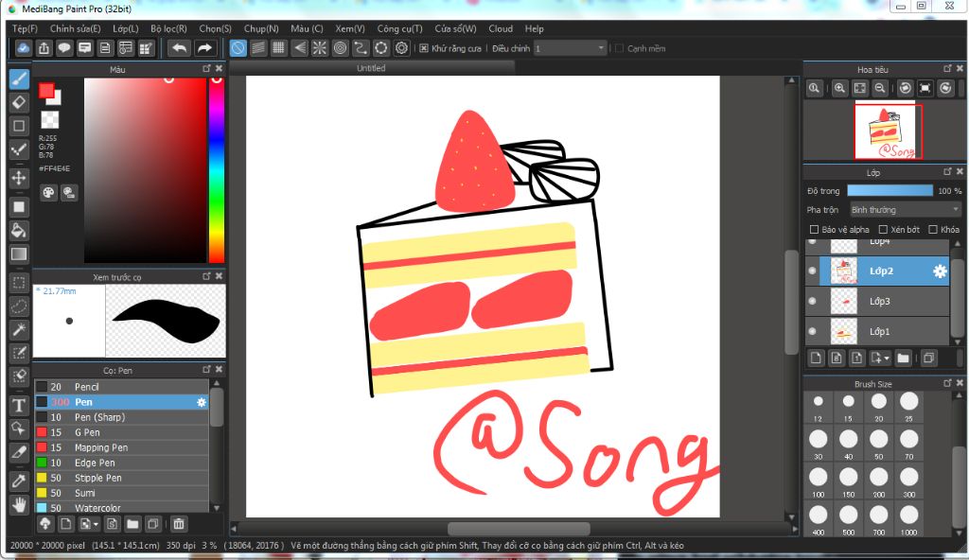969x560 pixels.
Task: Open the color palette icon in color panel
Action: tap(48, 193)
